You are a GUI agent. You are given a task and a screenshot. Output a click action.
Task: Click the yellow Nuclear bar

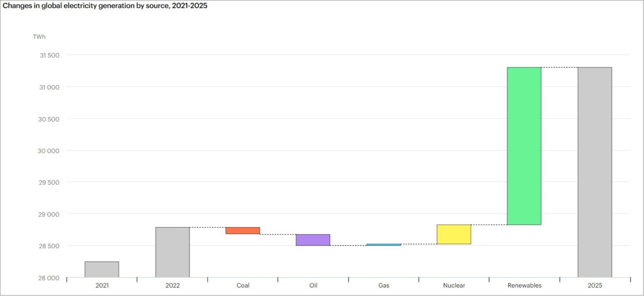point(454,234)
